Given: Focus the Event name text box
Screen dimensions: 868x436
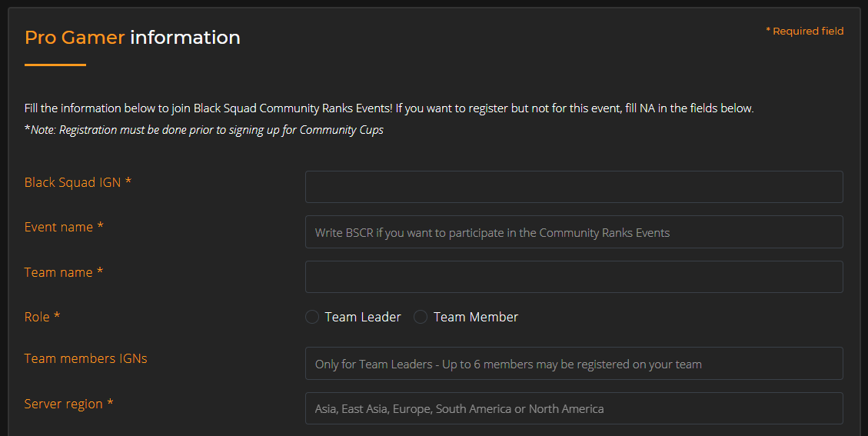Looking at the screenshot, I should pos(574,232).
